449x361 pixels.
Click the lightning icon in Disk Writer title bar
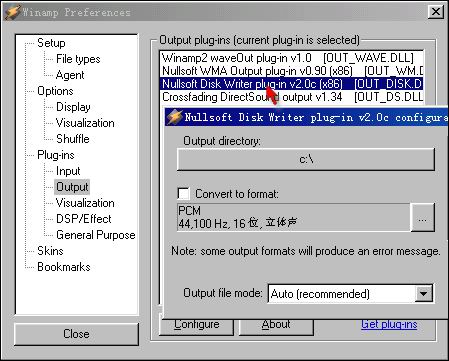175,117
